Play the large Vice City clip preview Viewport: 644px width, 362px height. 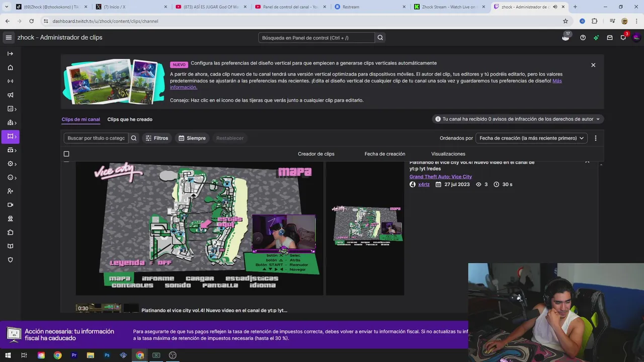[x=199, y=229]
